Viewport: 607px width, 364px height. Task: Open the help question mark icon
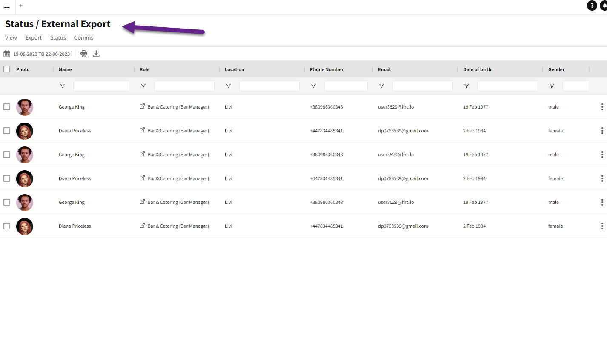(592, 6)
